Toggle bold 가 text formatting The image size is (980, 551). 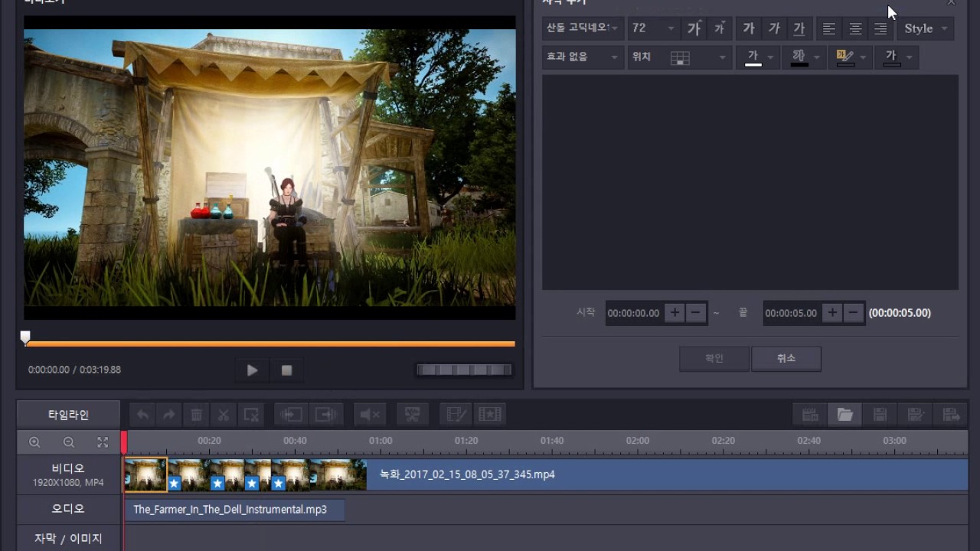[749, 28]
